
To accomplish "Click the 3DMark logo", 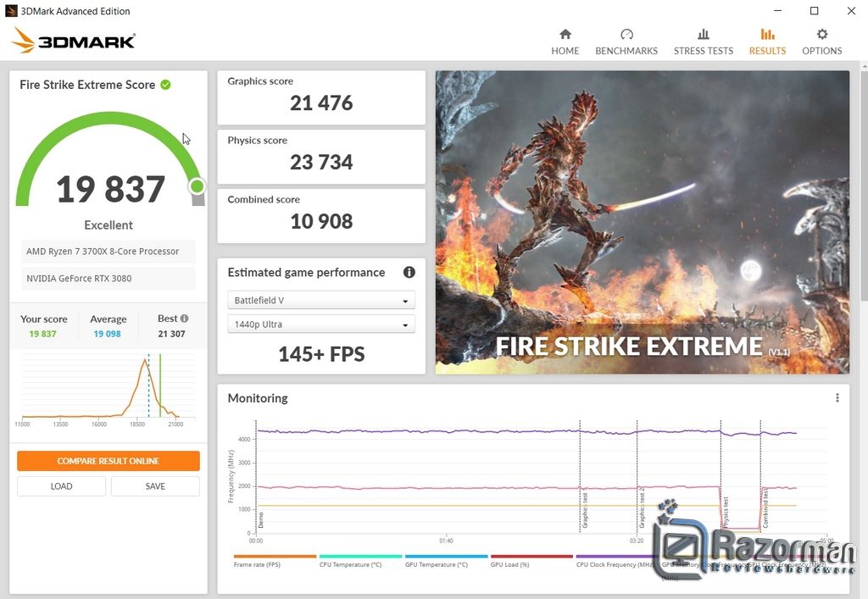I will coord(73,41).
